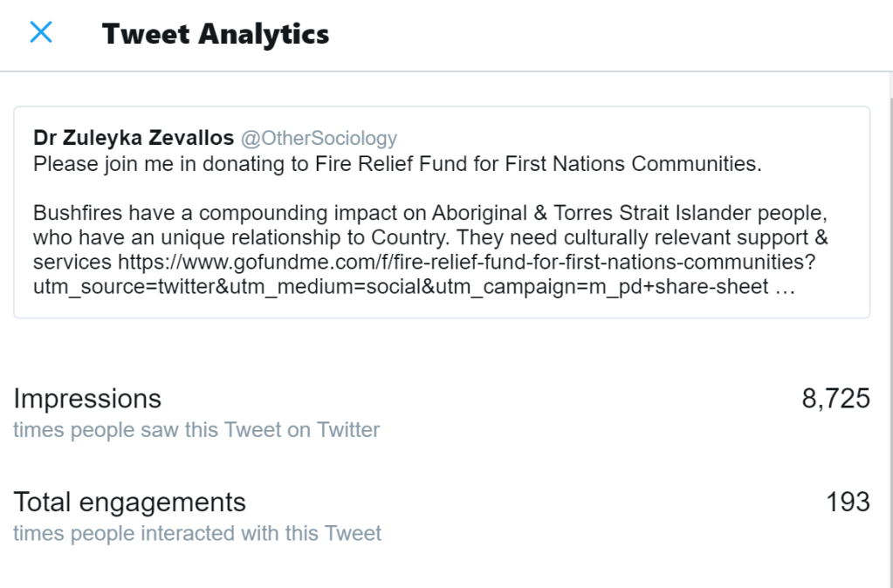Click the Total engagements count 193
The image size is (893, 588).
point(848,502)
